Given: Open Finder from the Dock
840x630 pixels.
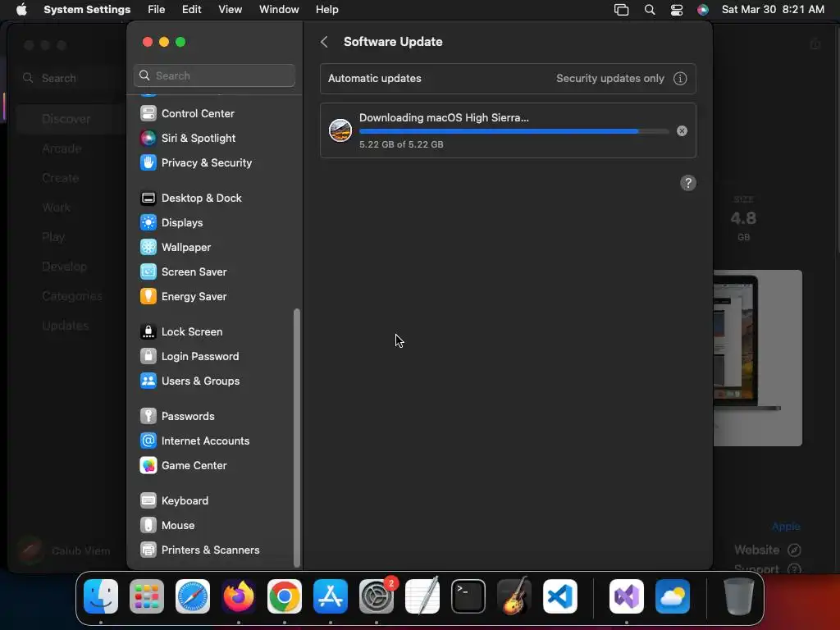Looking at the screenshot, I should [x=101, y=596].
